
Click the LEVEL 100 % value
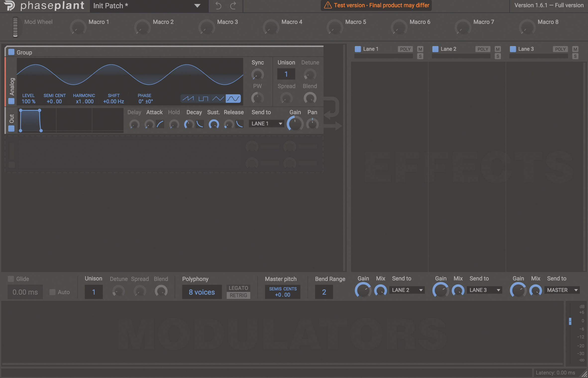click(29, 102)
